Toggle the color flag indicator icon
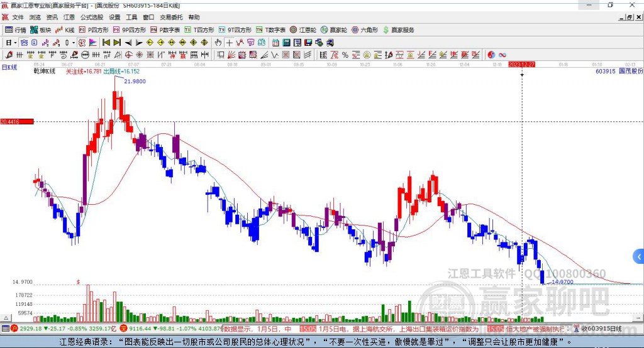 tap(93, 43)
